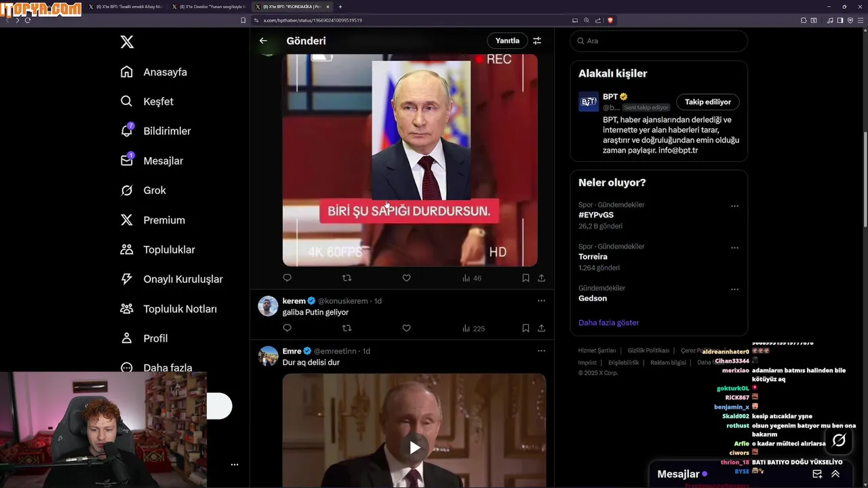Open @emreetinn handle link
The image size is (868, 488).
pos(335,351)
